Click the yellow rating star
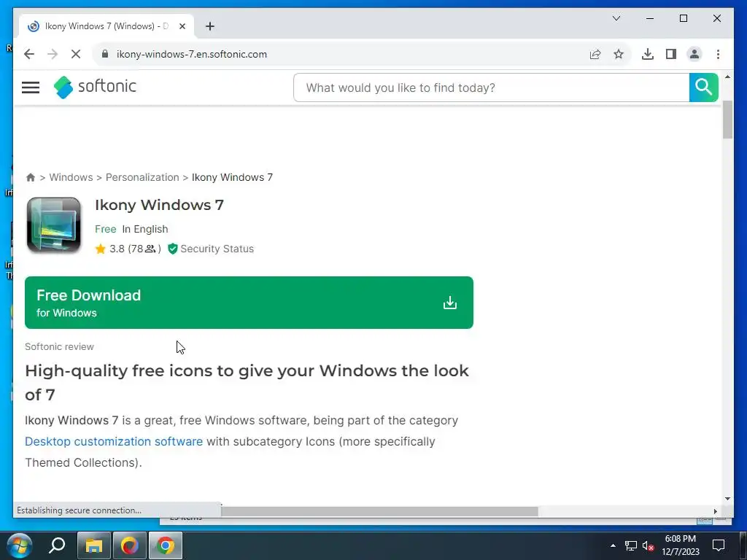This screenshot has width=747, height=560. coord(100,249)
